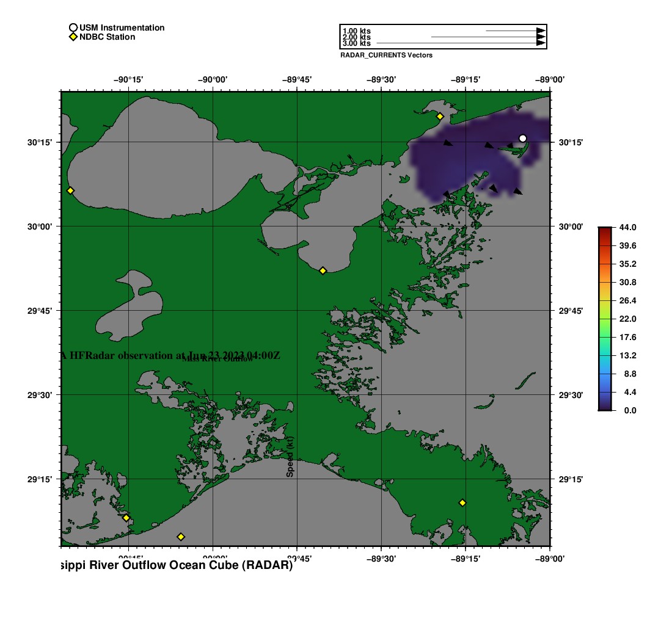Click the USM Instrumentation white circle on the map

tap(523, 139)
